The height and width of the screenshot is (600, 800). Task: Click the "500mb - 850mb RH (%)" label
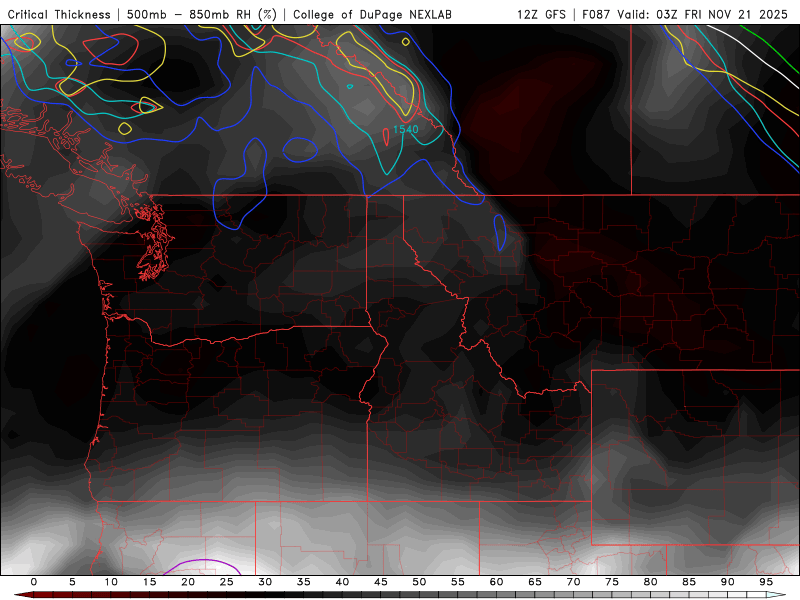(202, 14)
